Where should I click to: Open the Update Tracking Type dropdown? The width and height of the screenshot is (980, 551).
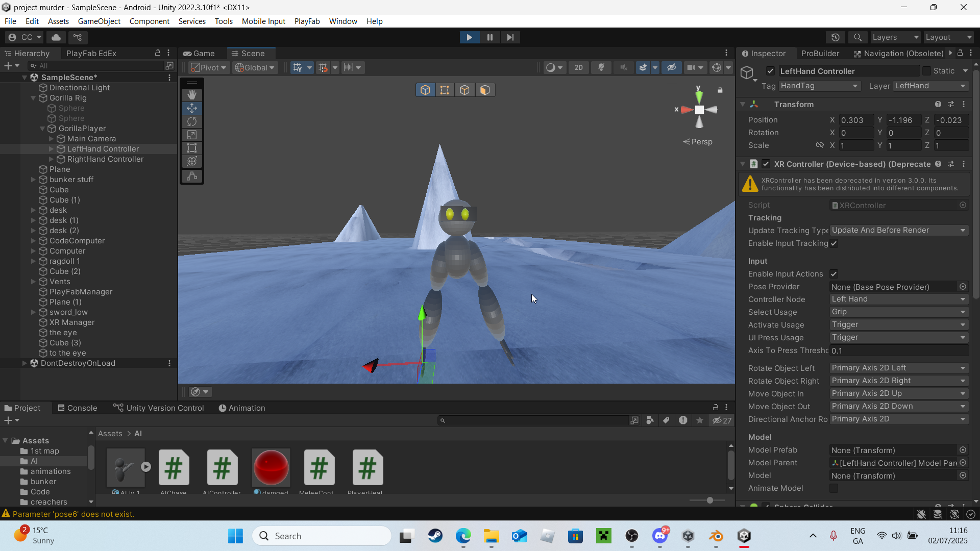tap(898, 230)
